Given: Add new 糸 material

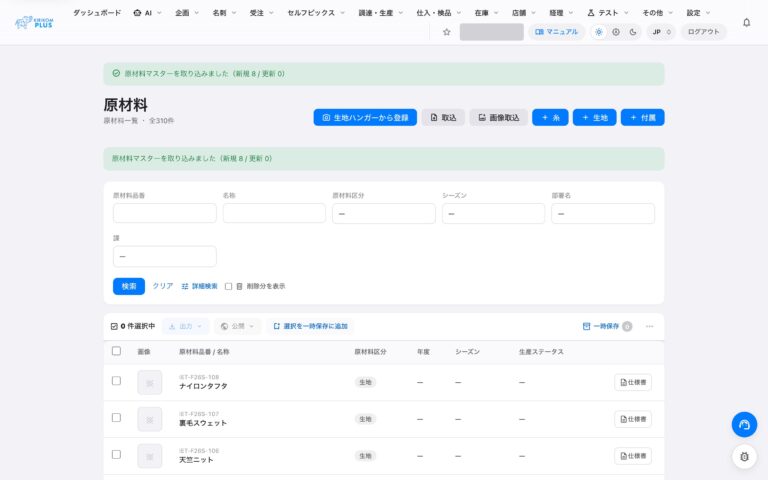Looking at the screenshot, I should (550, 118).
